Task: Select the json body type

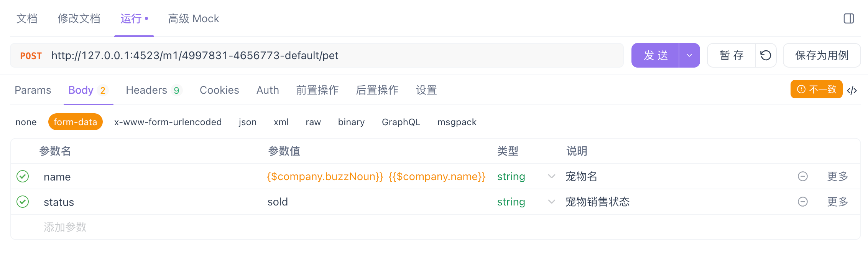Action: pos(247,122)
